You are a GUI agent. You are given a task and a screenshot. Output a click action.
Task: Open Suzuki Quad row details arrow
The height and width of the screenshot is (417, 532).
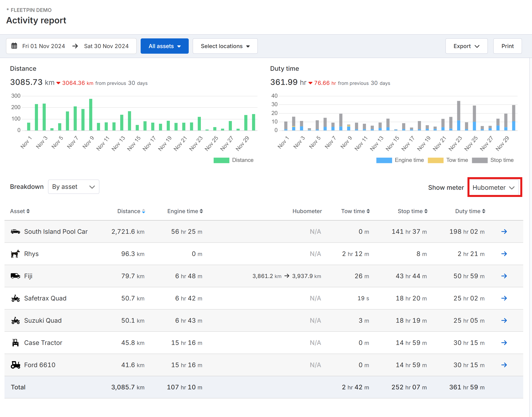(x=504, y=320)
